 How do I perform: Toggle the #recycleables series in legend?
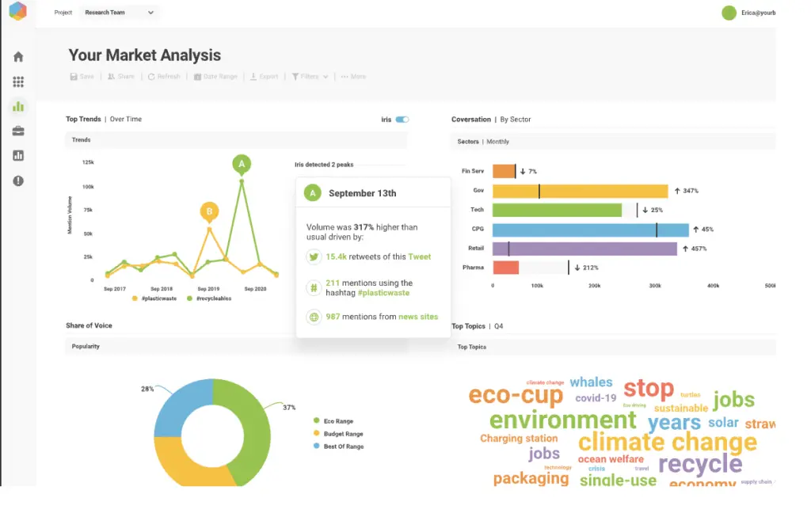point(210,298)
